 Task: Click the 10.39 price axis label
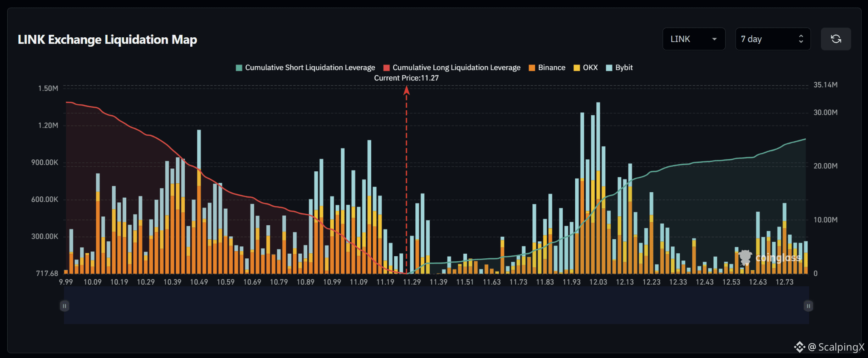click(172, 282)
